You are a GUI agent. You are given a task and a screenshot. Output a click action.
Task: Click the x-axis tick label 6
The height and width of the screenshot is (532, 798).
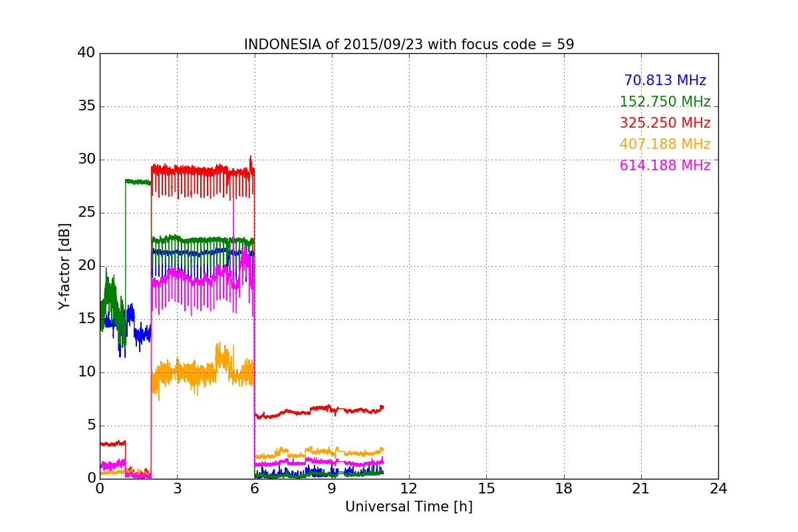(255, 489)
